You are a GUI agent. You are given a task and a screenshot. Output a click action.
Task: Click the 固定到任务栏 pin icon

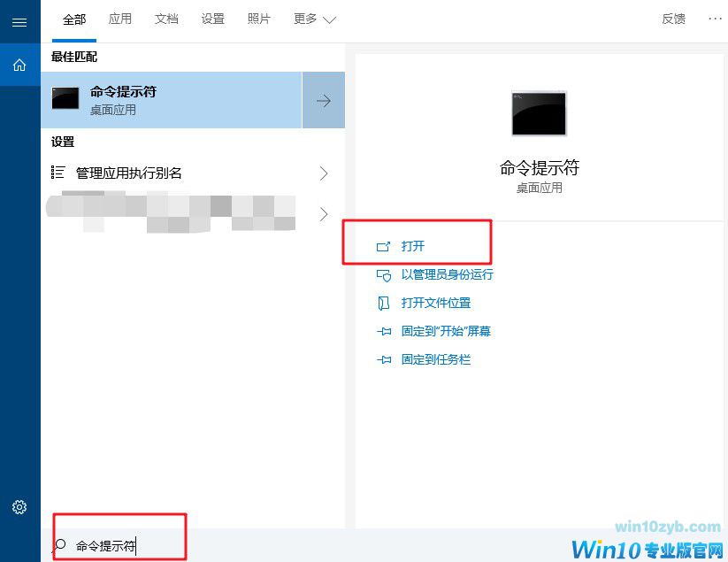tap(384, 359)
